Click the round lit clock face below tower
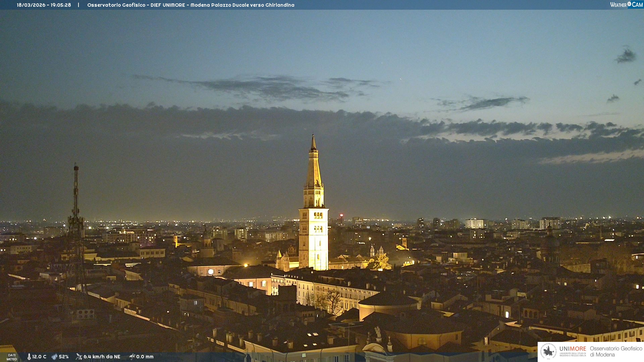This screenshot has height=362, width=644. click(x=211, y=272)
